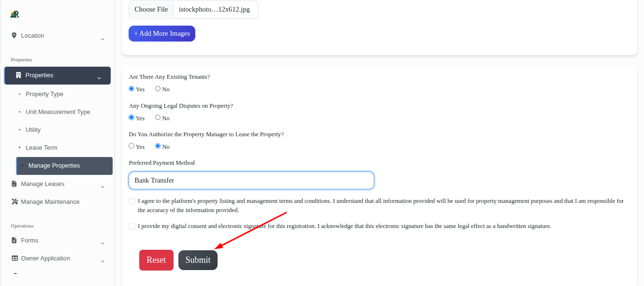Select Yes to authorize property manager lease

131,146
